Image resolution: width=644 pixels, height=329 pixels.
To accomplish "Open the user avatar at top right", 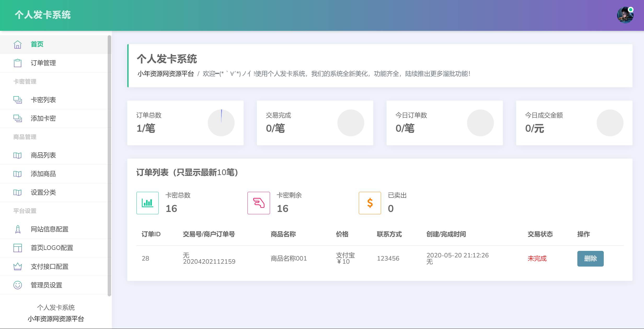I will click(625, 15).
